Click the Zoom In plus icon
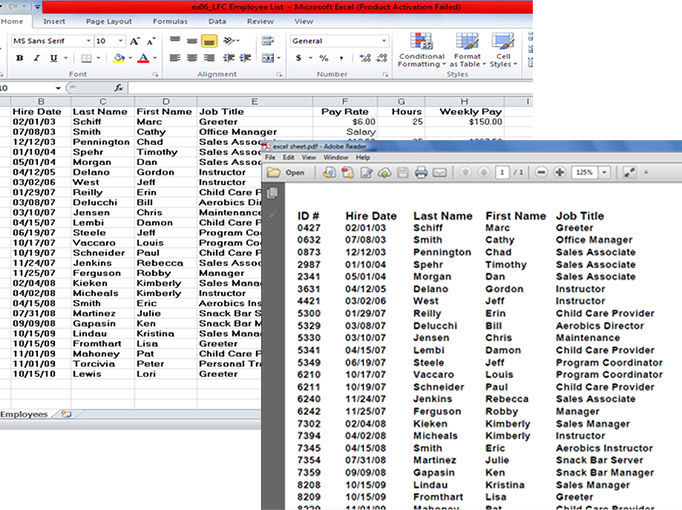 tap(559, 173)
